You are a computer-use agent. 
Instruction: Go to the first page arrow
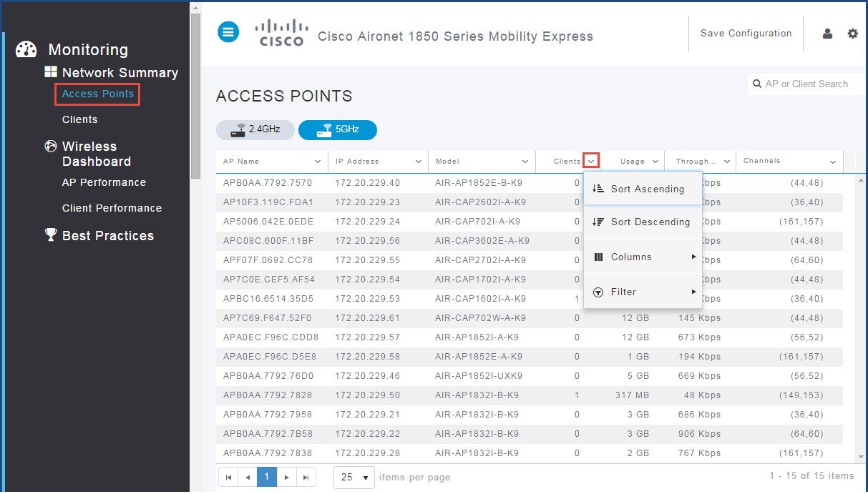(x=228, y=477)
